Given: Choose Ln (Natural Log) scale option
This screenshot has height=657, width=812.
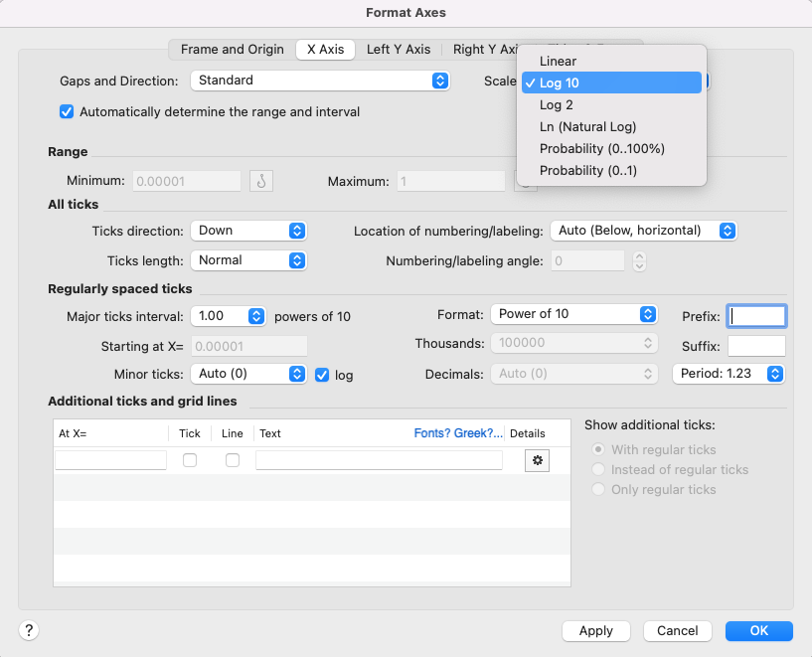Looking at the screenshot, I should coord(587,127).
